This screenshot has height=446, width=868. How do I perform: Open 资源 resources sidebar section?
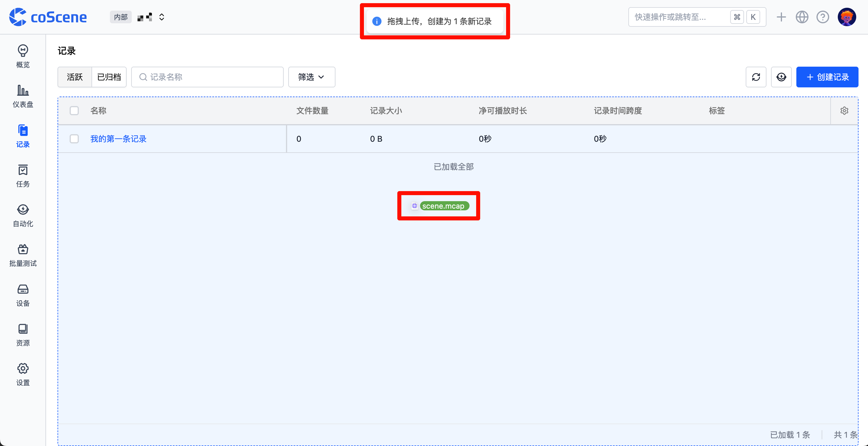pyautogui.click(x=22, y=334)
